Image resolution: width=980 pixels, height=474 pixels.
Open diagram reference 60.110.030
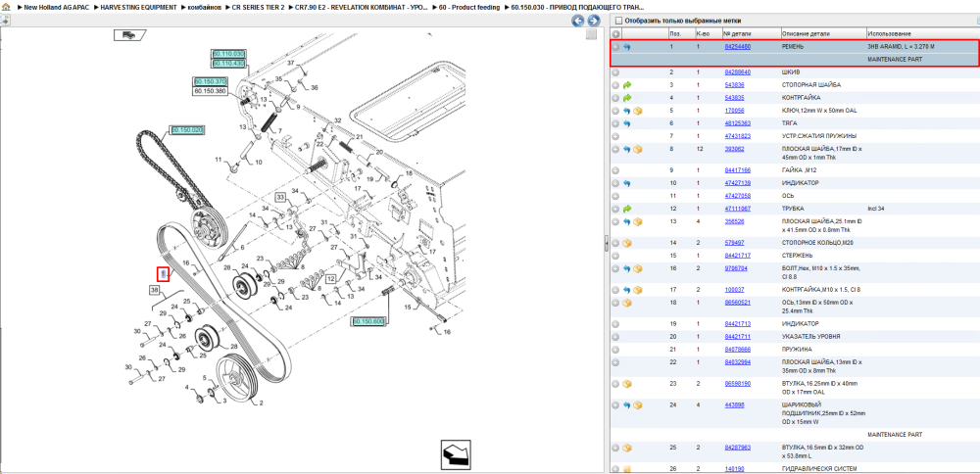point(228,54)
